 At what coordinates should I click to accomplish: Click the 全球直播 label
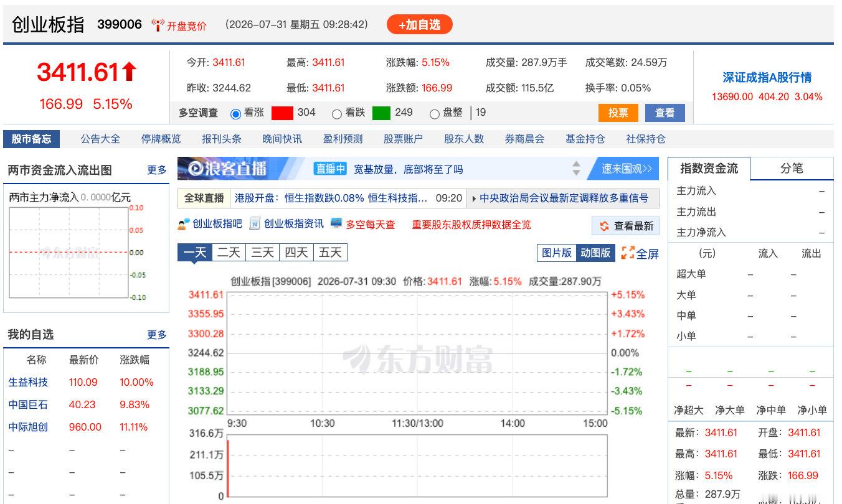tap(204, 198)
